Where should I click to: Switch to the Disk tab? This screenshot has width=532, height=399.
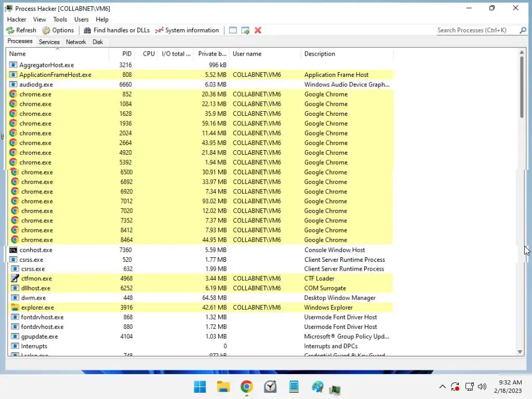click(98, 42)
